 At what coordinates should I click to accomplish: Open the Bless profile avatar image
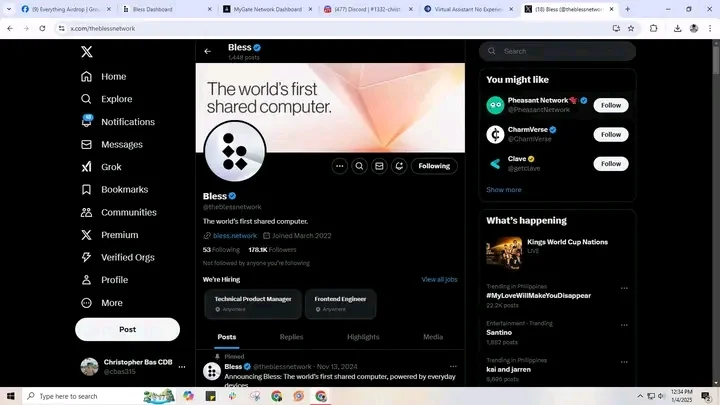235,152
